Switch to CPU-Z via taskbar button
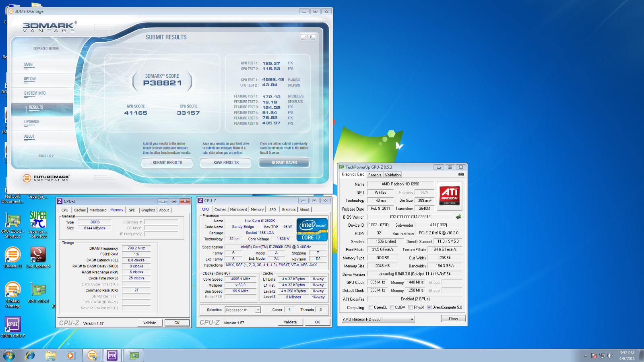Image resolution: width=644 pixels, height=362 pixels. [112, 355]
